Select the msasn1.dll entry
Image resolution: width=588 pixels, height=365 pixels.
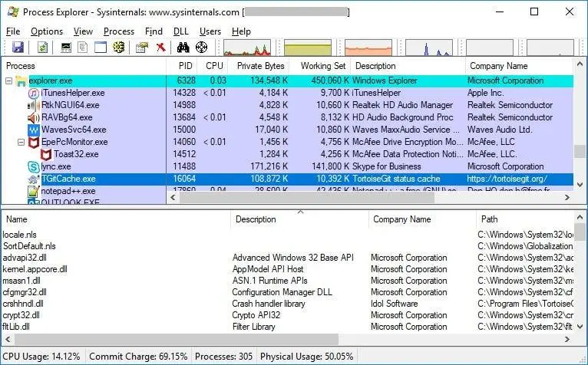click(21, 281)
